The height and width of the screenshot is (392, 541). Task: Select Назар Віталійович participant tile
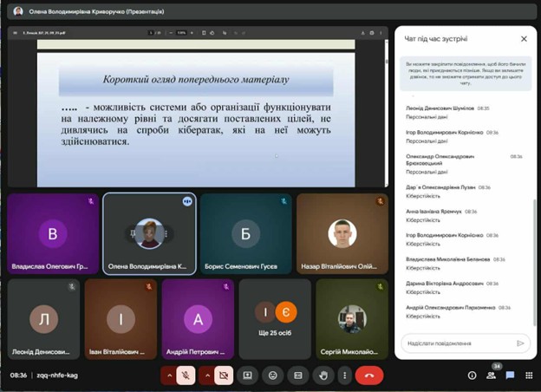click(x=341, y=233)
